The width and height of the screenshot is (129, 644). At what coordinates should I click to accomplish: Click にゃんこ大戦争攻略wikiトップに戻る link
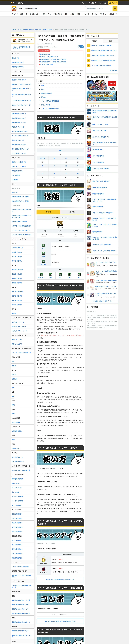22,48
